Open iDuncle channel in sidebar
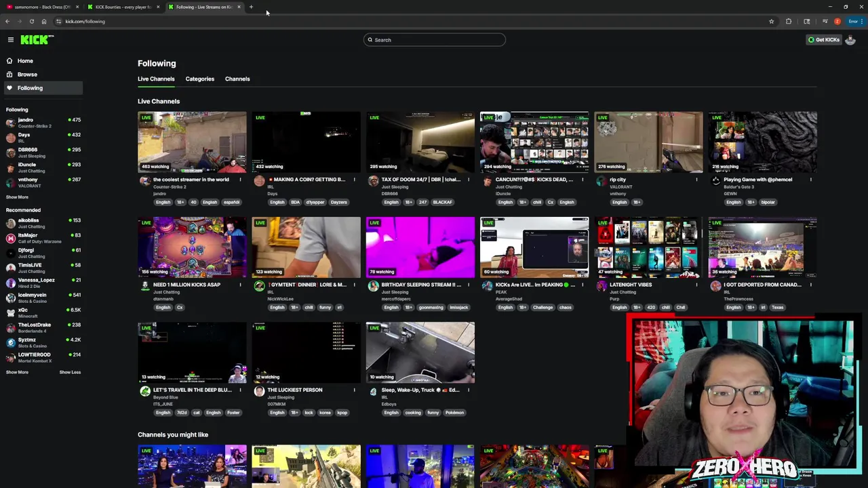The image size is (868, 488). tap(43, 167)
